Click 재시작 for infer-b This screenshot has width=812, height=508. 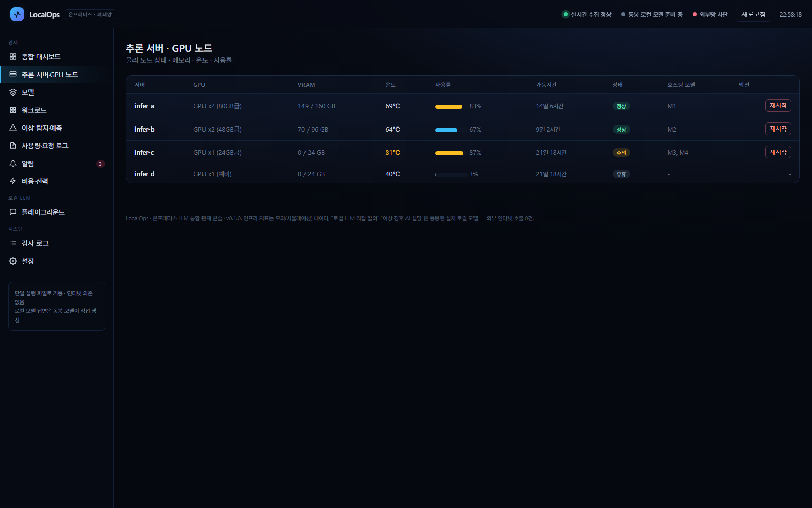tap(778, 129)
